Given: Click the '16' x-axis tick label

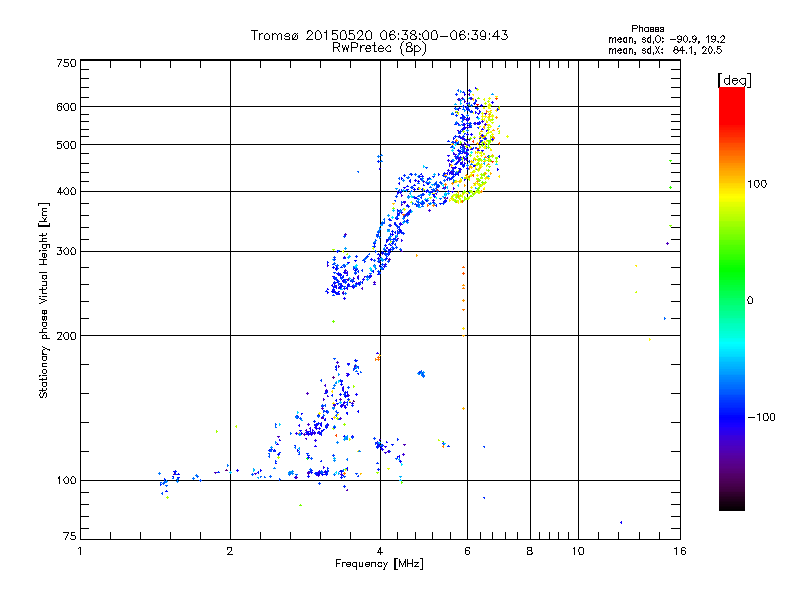Looking at the screenshot, I should coord(680,551).
